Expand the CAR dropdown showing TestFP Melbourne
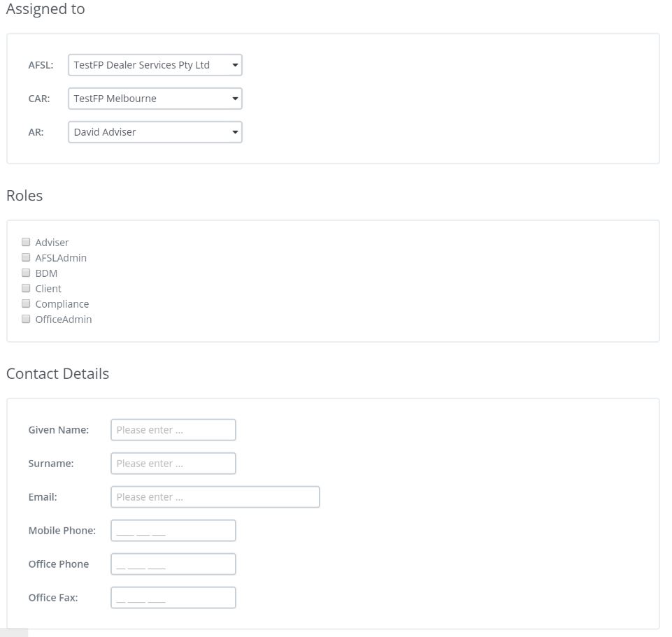 (x=155, y=99)
